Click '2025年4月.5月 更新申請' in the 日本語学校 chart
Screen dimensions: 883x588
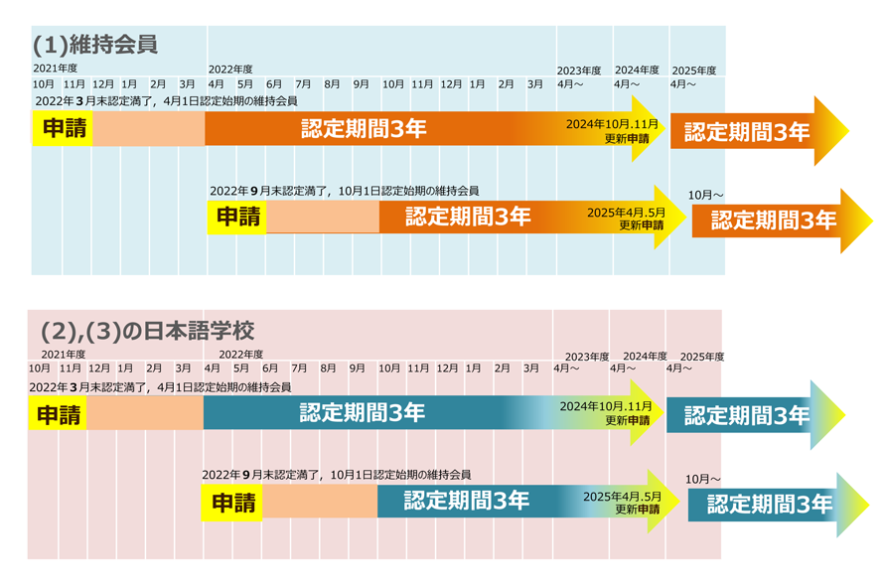coord(622,503)
